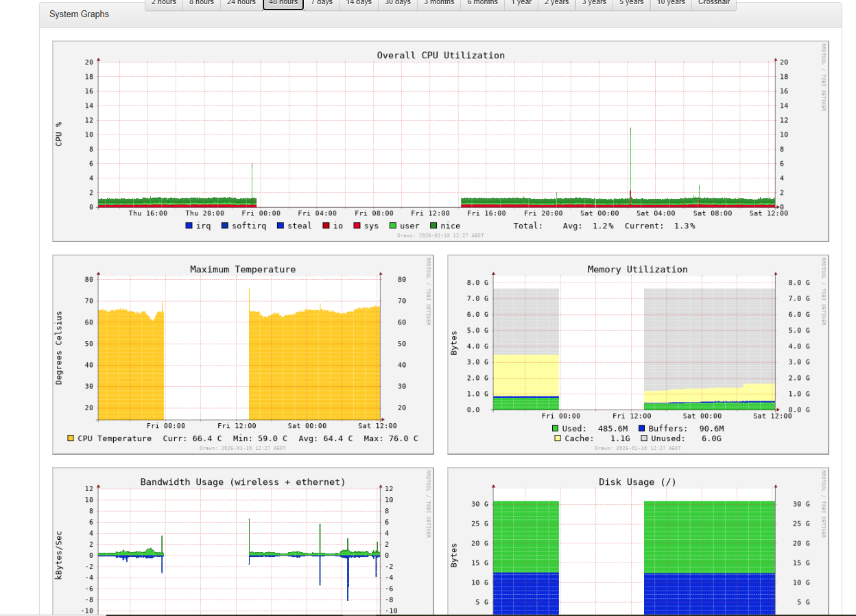This screenshot has height=616, width=856.
Task: Select the 10 years tab
Action: (671, 4)
